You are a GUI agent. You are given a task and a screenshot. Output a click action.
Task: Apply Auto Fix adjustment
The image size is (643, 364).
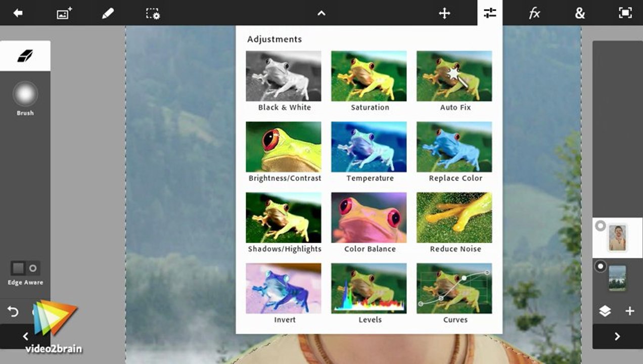coord(454,81)
